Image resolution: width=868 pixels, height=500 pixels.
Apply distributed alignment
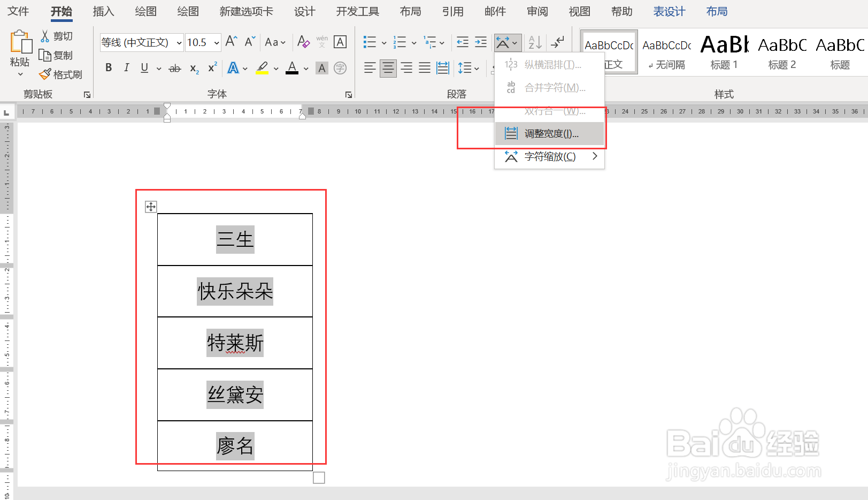[x=443, y=68]
